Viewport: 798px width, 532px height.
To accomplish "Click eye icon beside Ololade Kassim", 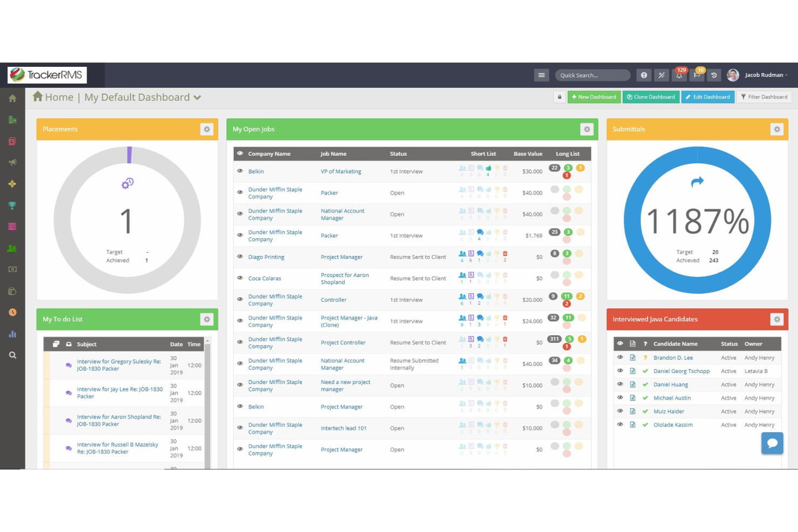I will coord(620,424).
